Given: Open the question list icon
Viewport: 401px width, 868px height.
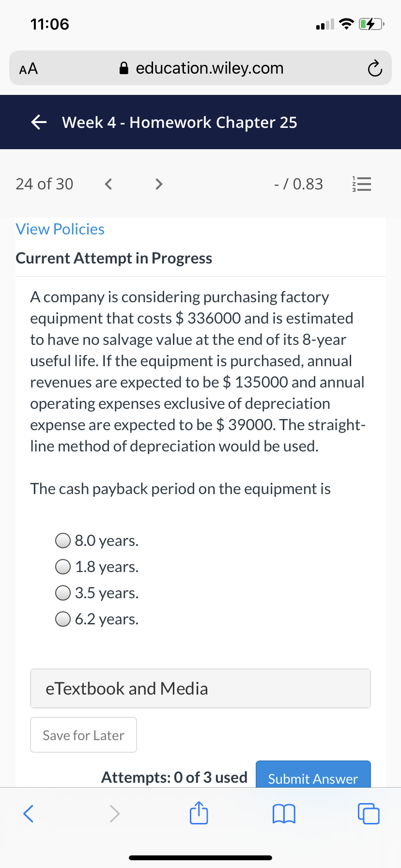Looking at the screenshot, I should (x=361, y=184).
